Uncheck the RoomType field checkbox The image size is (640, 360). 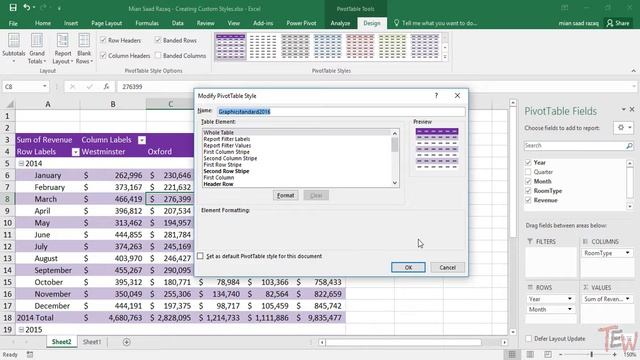click(x=528, y=191)
